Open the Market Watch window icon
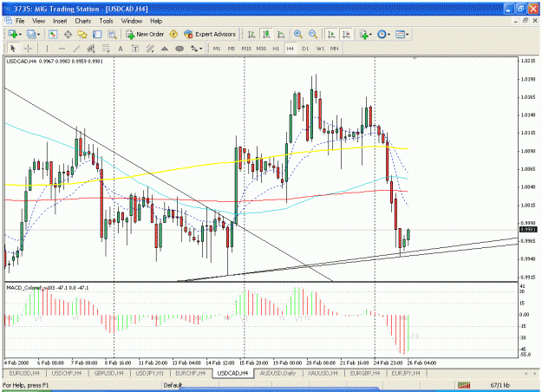The width and height of the screenshot is (542, 392). [x=53, y=34]
